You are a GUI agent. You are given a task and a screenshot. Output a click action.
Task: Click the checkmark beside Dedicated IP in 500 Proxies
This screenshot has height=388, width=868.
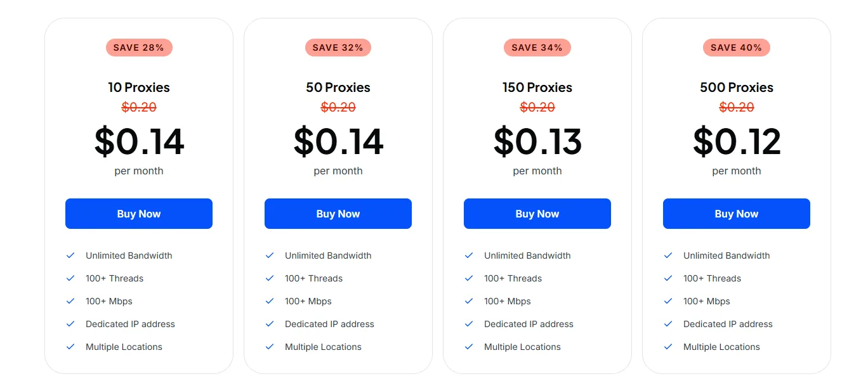668,324
